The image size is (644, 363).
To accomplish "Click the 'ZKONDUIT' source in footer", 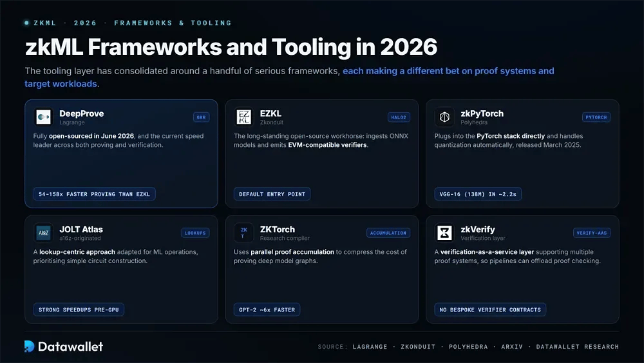I will coord(418,347).
